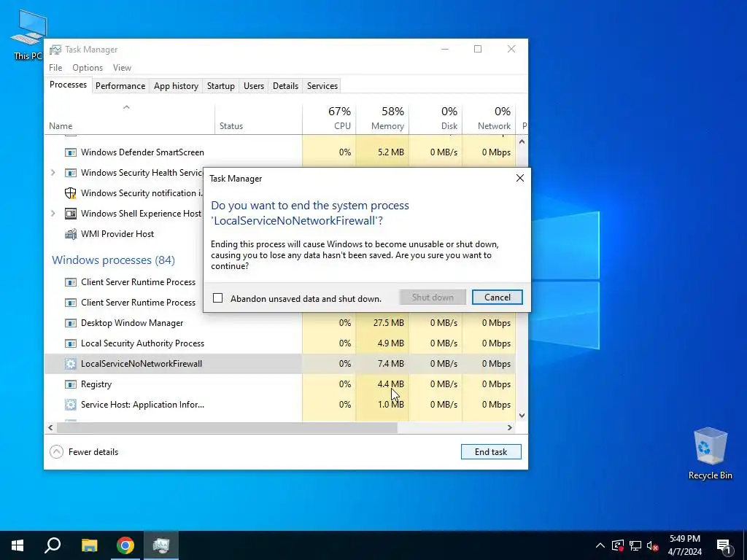Click the muted volume tray icon
This screenshot has width=747, height=560.
652,545
